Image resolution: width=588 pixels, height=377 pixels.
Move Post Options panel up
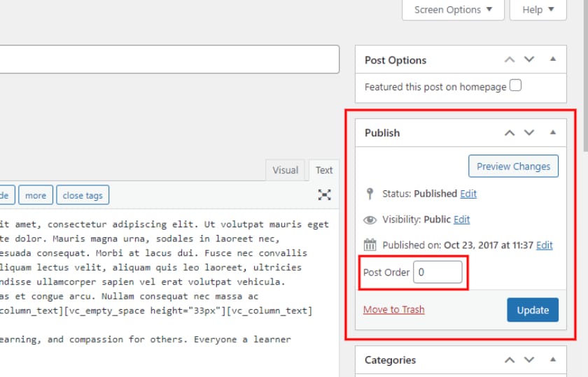(510, 60)
